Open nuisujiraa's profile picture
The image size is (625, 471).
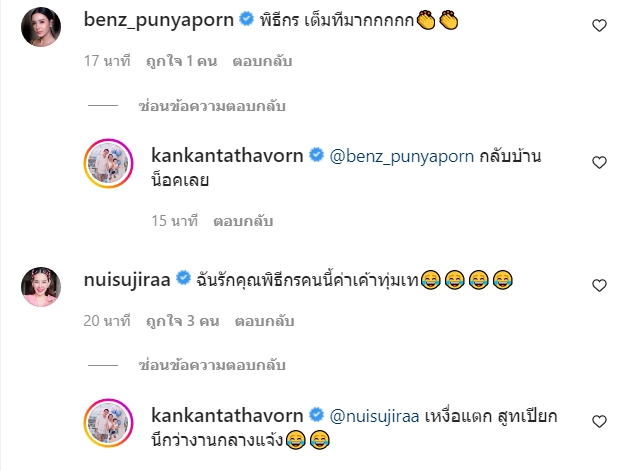[x=41, y=287]
